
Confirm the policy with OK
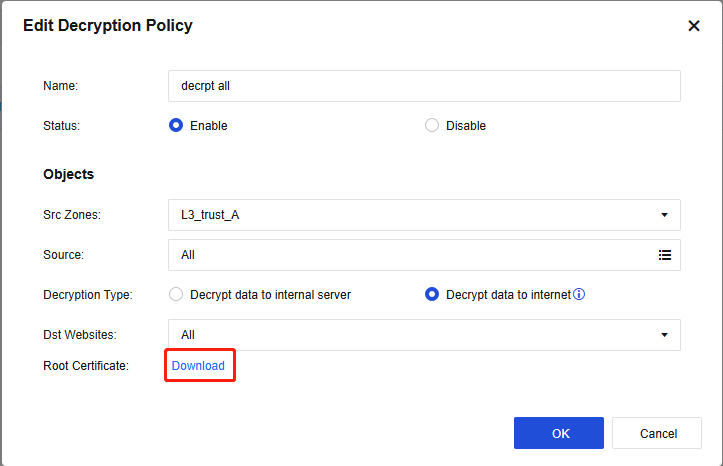559,433
